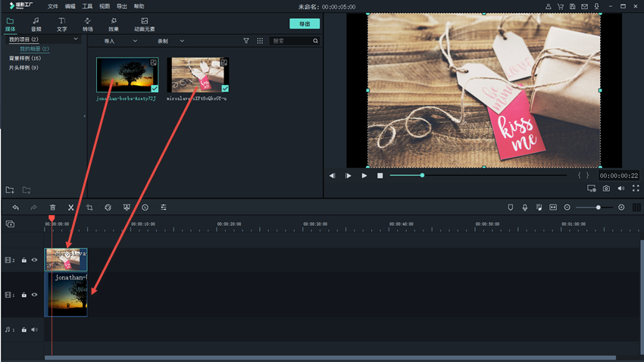Click the undo arrow in timeline toolbar
Screen dimensions: 644x362
tap(15, 207)
